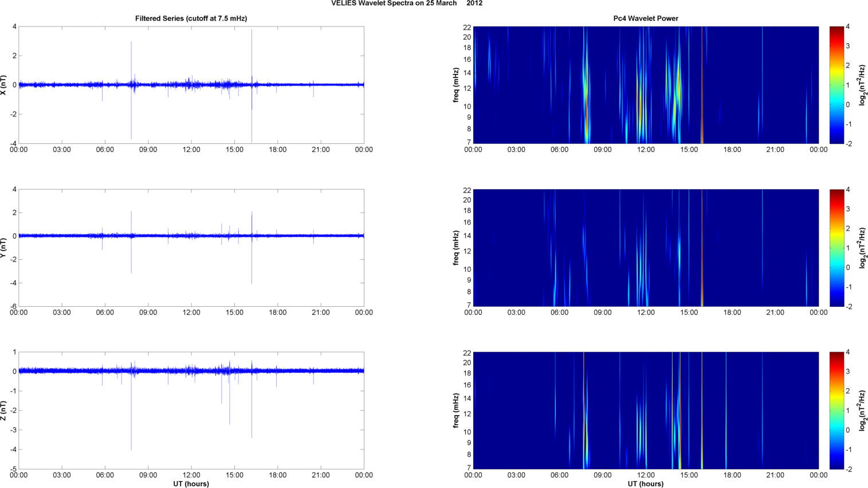Click UT (hours) label under bottom spectrogram
This screenshot has height=488, width=868.
click(x=645, y=483)
